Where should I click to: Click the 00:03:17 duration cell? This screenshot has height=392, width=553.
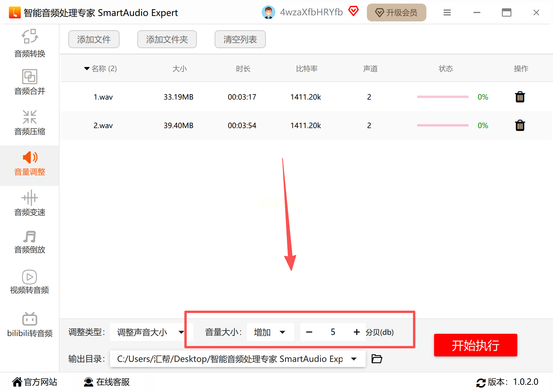coord(242,97)
